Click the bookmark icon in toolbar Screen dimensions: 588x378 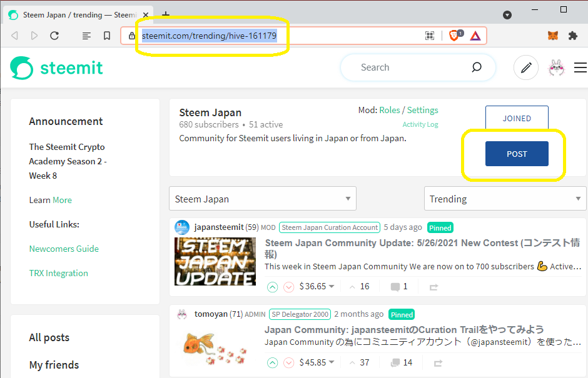(x=107, y=36)
